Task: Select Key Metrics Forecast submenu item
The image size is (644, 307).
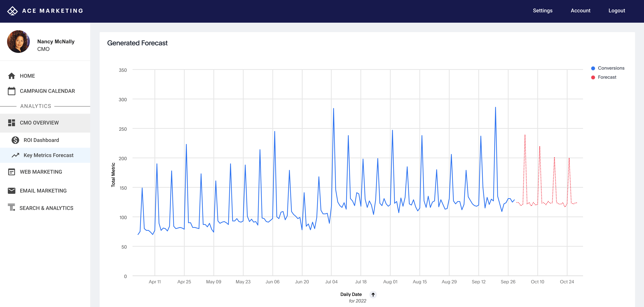Action: click(49, 155)
